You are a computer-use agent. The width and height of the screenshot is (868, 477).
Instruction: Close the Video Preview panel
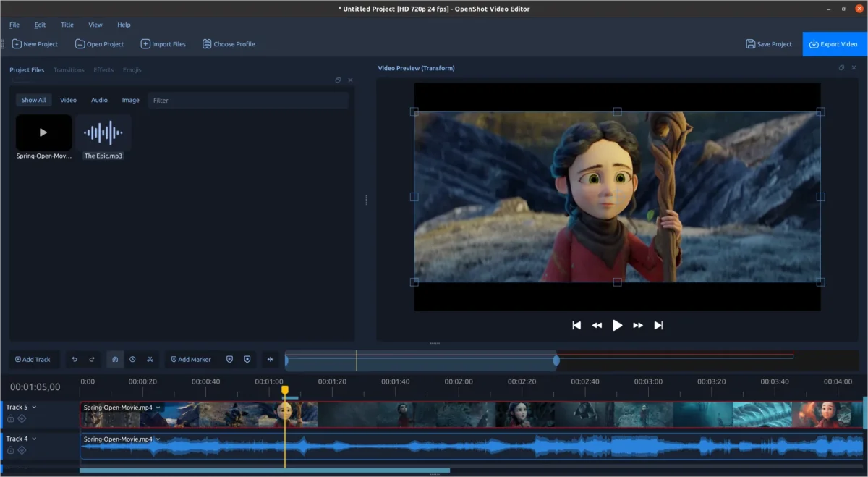point(854,68)
